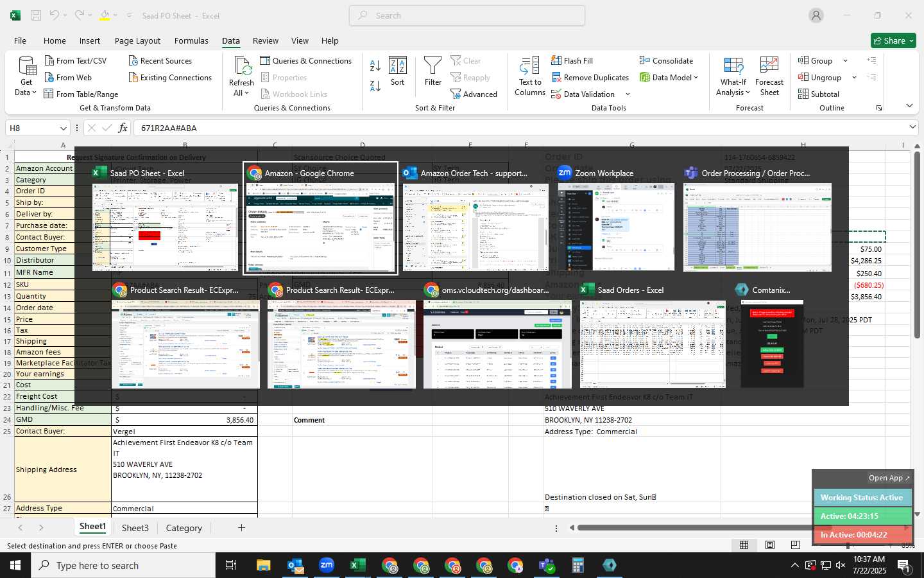This screenshot has width=924, height=578.
Task: Select the Sheet3 worksheet tab
Action: [x=135, y=528]
